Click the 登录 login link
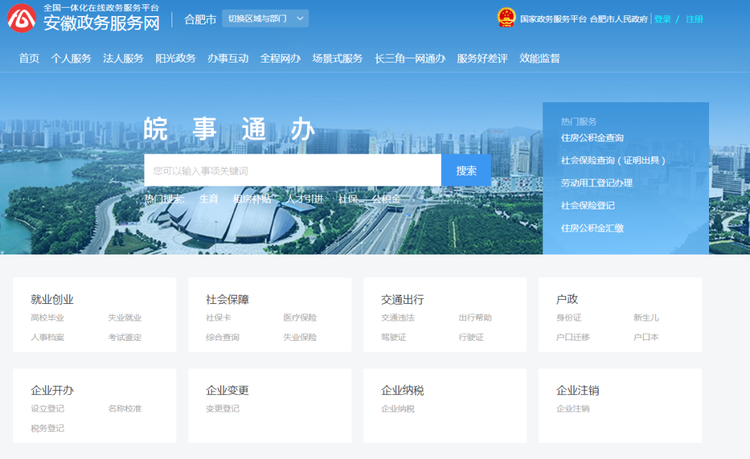The image size is (750, 459). click(663, 18)
